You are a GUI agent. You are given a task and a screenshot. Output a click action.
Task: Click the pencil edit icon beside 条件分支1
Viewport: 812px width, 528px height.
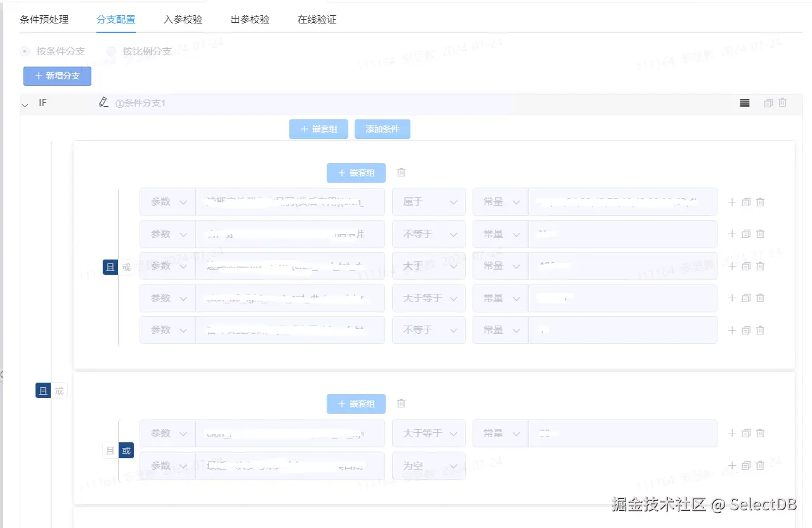(104, 102)
